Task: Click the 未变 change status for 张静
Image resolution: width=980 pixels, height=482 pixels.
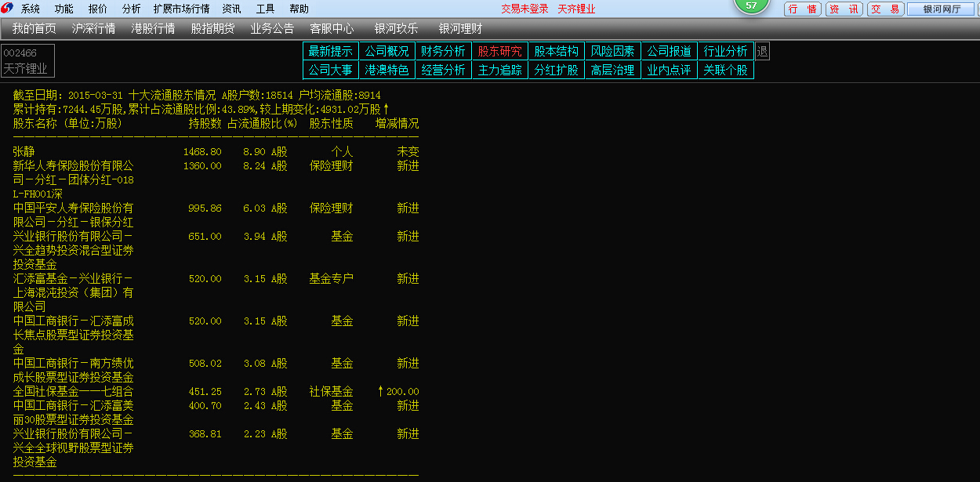Action: click(408, 151)
